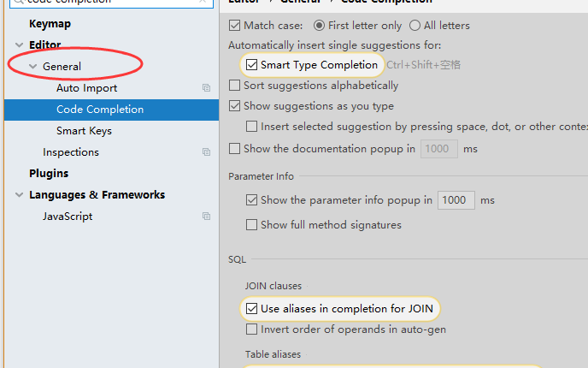The height and width of the screenshot is (368, 588).
Task: Go to the Inspections settings page
Action: click(x=71, y=152)
